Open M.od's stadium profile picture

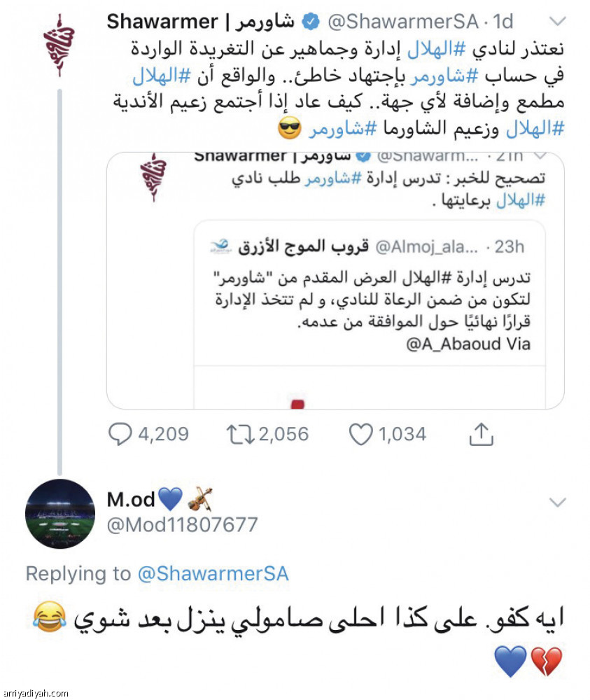tap(59, 514)
